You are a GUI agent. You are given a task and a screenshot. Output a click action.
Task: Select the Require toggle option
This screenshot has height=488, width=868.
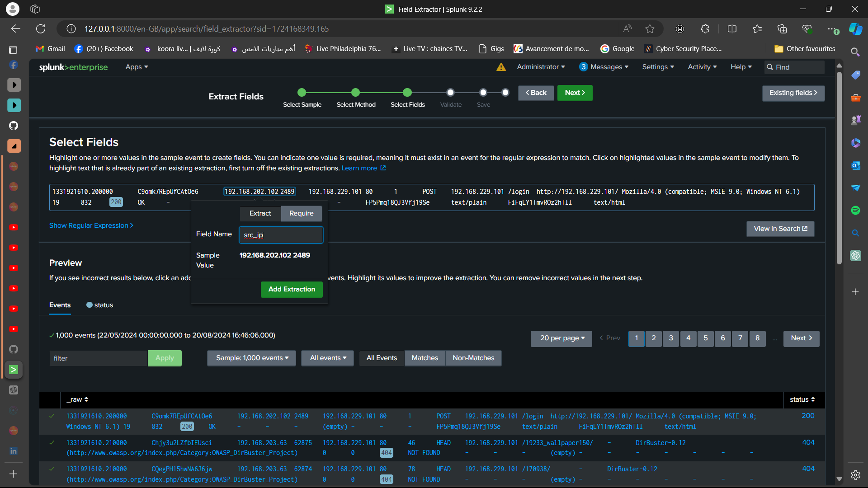click(302, 213)
